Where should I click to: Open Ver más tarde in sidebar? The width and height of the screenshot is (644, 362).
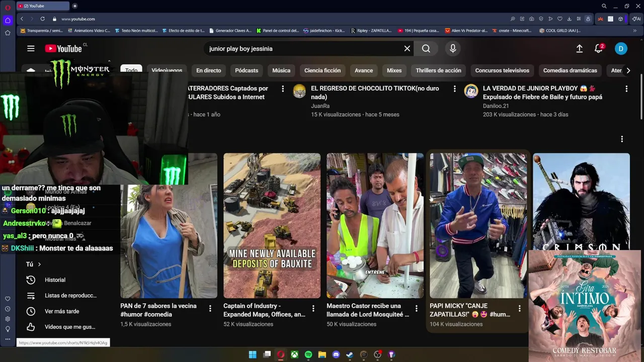point(62,311)
